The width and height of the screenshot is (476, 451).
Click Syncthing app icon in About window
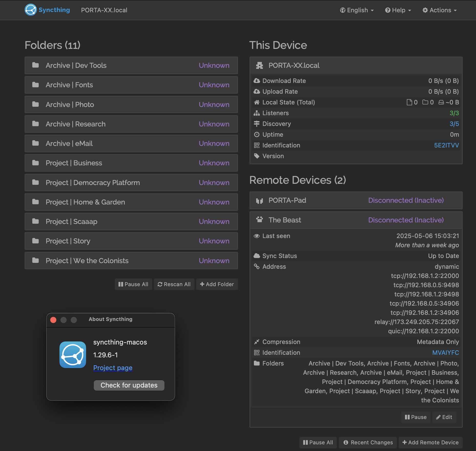(x=73, y=355)
